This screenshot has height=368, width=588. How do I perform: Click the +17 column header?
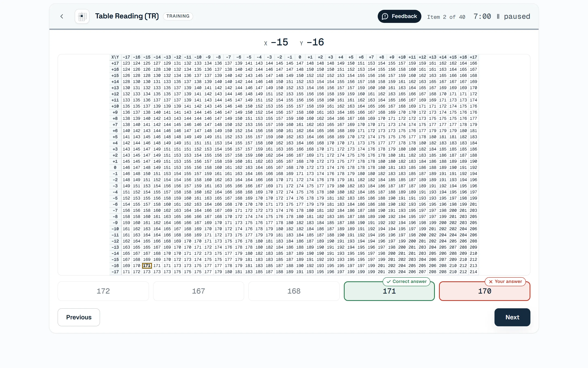tap(473, 57)
